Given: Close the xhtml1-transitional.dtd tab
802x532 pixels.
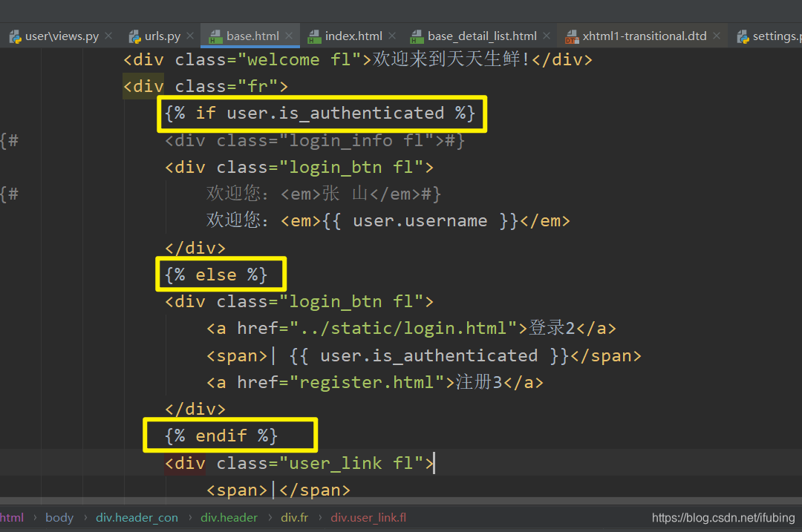Looking at the screenshot, I should [717, 36].
